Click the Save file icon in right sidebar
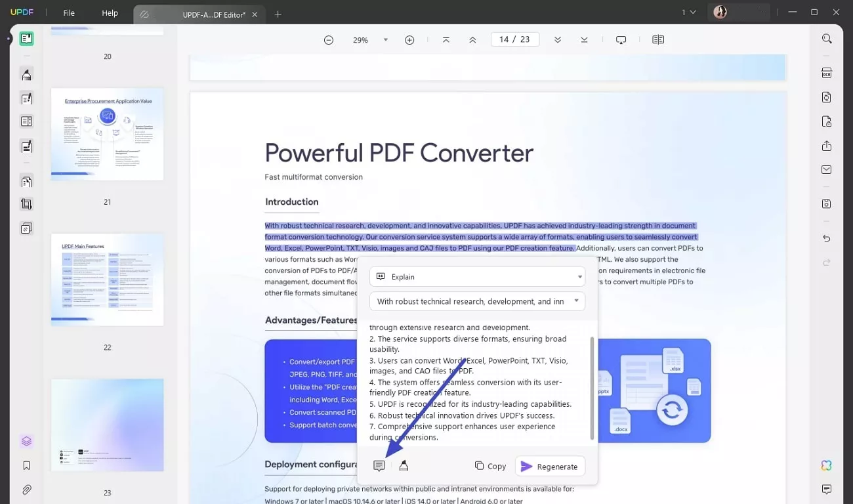This screenshot has height=504, width=853. 827,204
